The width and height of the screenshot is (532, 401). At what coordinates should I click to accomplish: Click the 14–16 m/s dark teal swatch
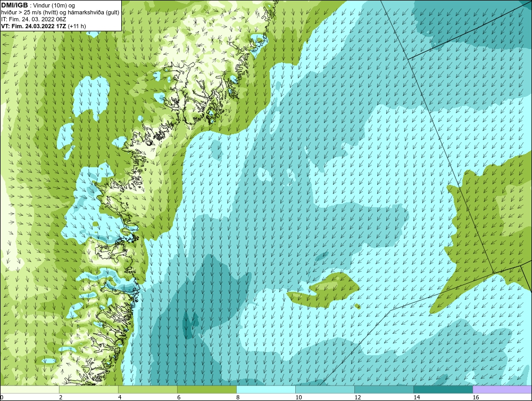443,389
